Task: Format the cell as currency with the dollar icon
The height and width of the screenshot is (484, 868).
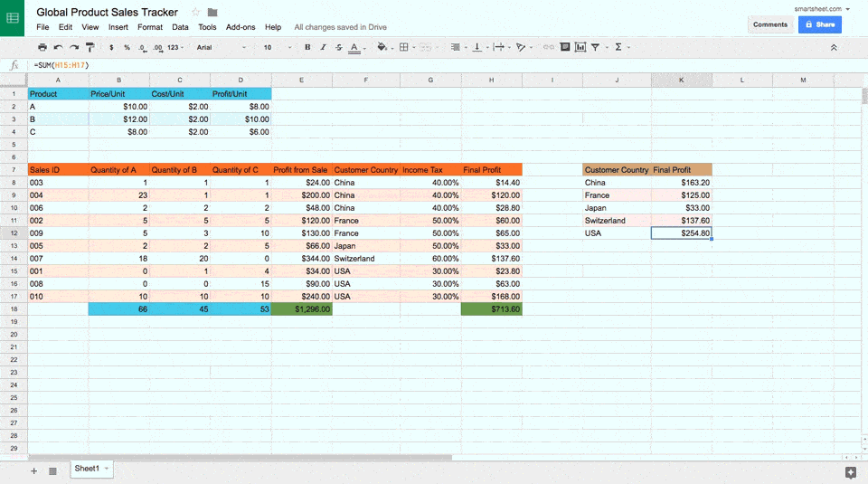Action: tap(111, 47)
